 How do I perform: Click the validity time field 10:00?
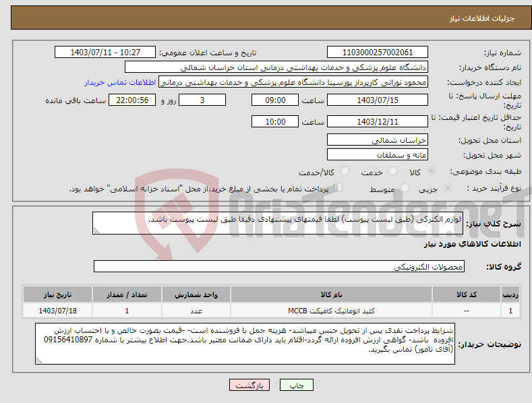275,121
